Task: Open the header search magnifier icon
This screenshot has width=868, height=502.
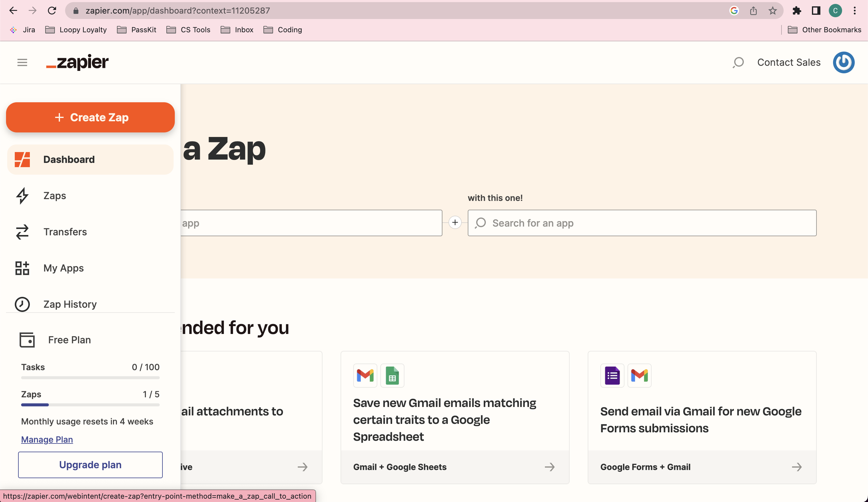Action: coord(738,62)
